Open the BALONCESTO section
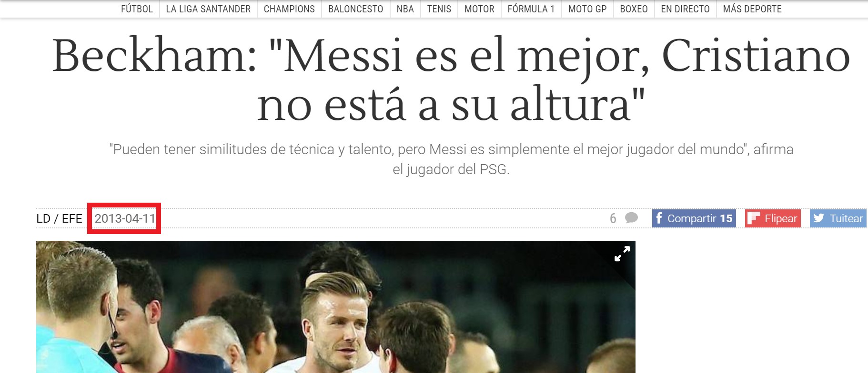This screenshot has height=373, width=868. pyautogui.click(x=355, y=9)
